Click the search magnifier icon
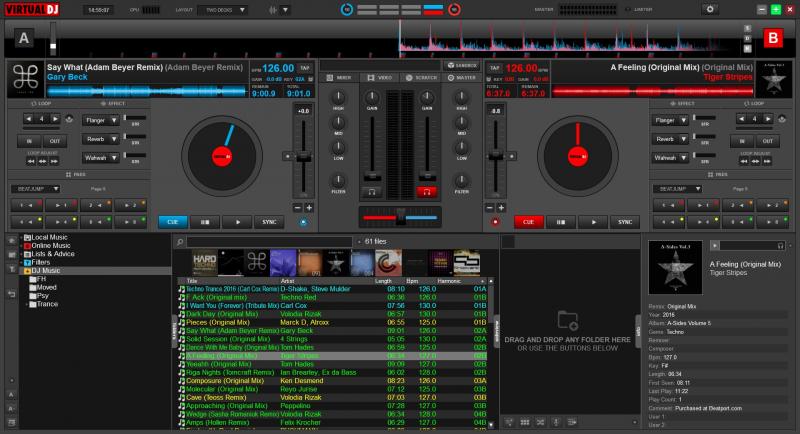800x434 pixels. pyautogui.click(x=180, y=242)
